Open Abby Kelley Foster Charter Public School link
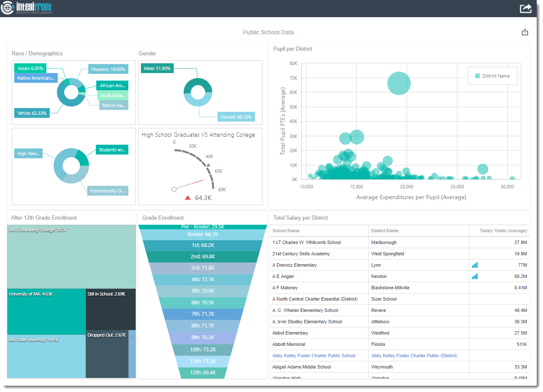 (x=314, y=356)
